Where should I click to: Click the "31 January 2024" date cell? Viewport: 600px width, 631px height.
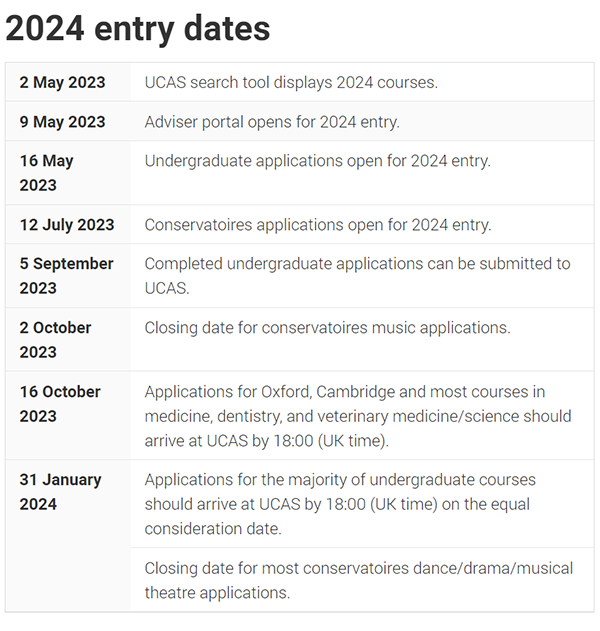[60, 491]
